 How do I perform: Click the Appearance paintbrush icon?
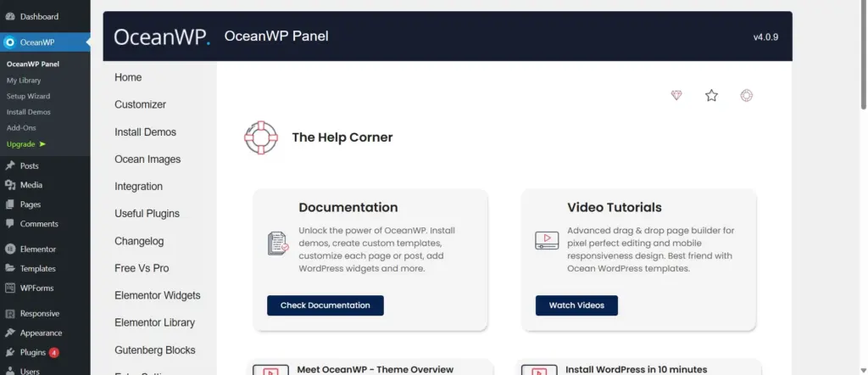[10, 333]
